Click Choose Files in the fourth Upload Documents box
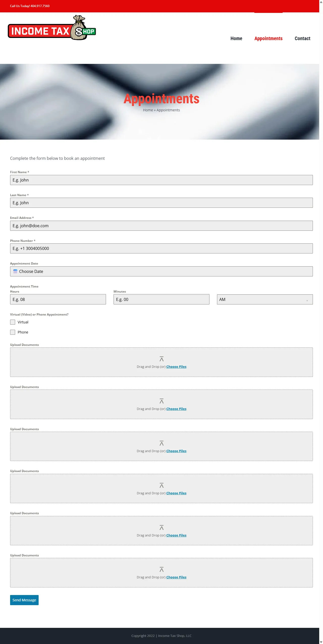The height and width of the screenshot is (644, 323). coord(176,493)
